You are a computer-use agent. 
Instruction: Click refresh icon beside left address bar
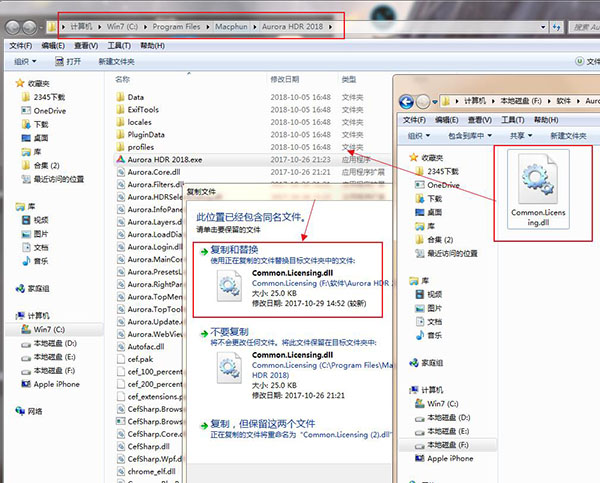click(556, 27)
